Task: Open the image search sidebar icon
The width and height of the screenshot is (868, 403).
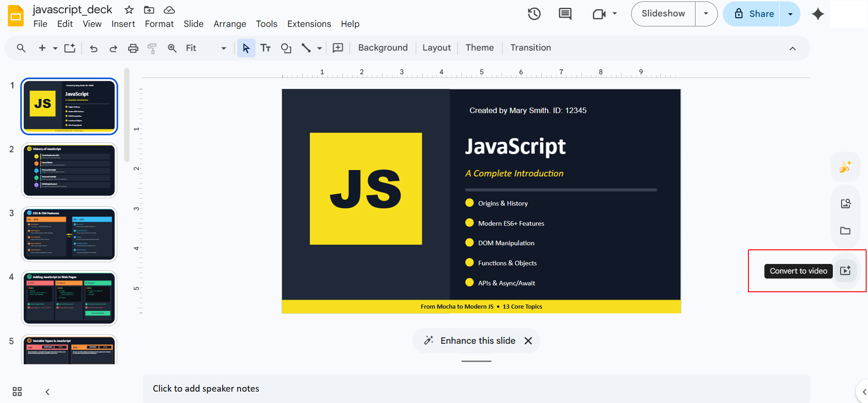Action: 846,203
